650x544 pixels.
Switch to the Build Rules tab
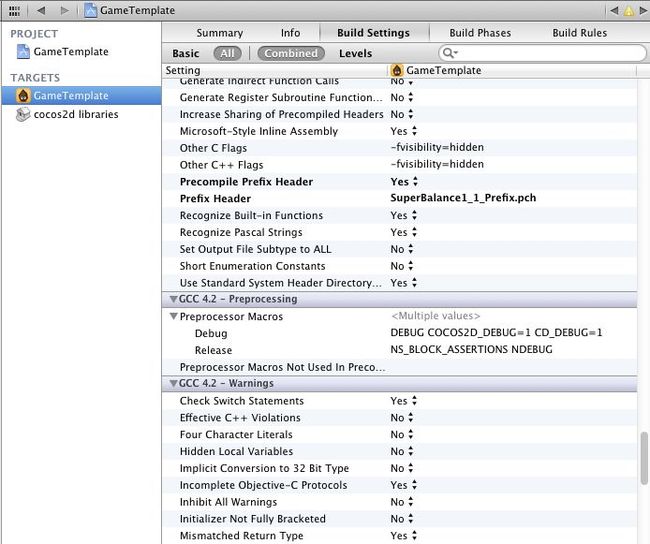pyautogui.click(x=580, y=33)
